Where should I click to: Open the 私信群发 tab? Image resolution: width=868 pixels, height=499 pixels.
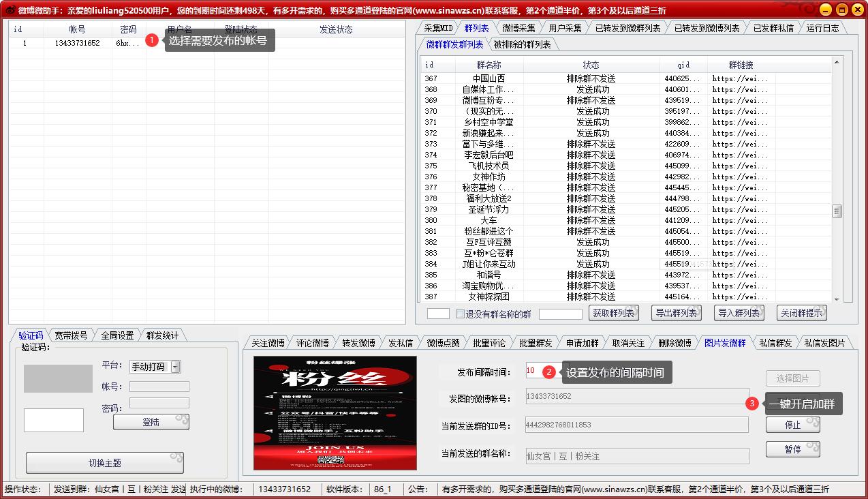pos(776,343)
